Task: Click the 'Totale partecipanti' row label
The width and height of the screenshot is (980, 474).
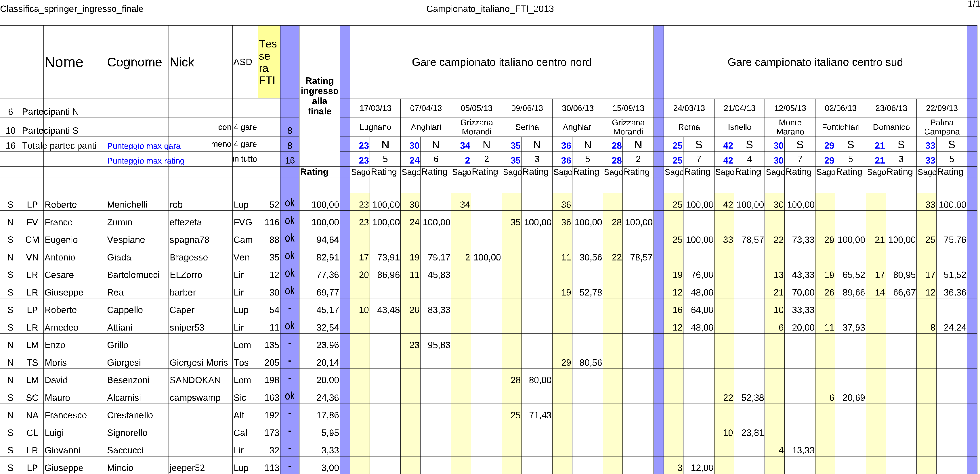Action: tap(59, 145)
